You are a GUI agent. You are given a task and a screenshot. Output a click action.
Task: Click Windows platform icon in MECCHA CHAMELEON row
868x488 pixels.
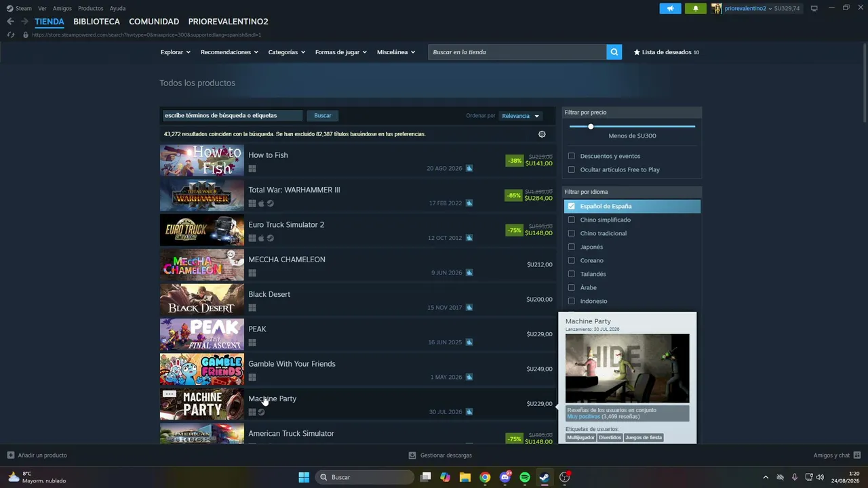[x=252, y=273]
